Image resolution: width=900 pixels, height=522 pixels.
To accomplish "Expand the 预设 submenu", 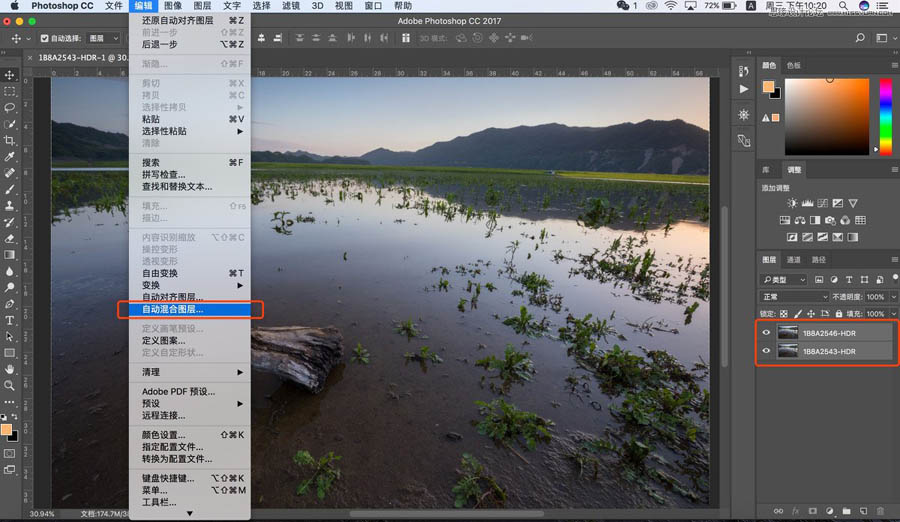I will (189, 403).
